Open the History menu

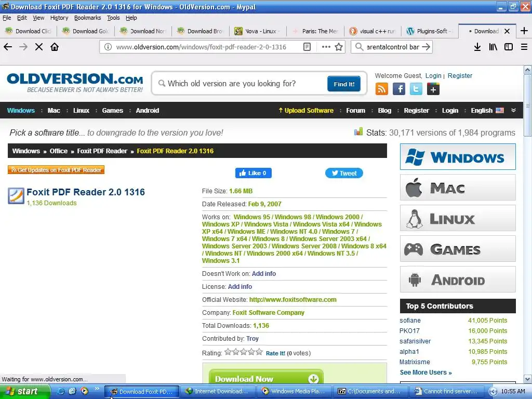(x=59, y=18)
